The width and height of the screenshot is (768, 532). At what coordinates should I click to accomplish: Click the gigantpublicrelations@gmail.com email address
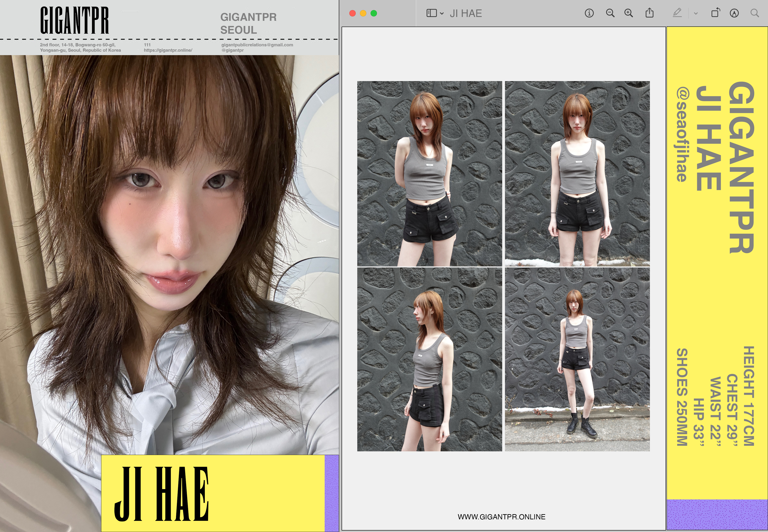(x=257, y=45)
